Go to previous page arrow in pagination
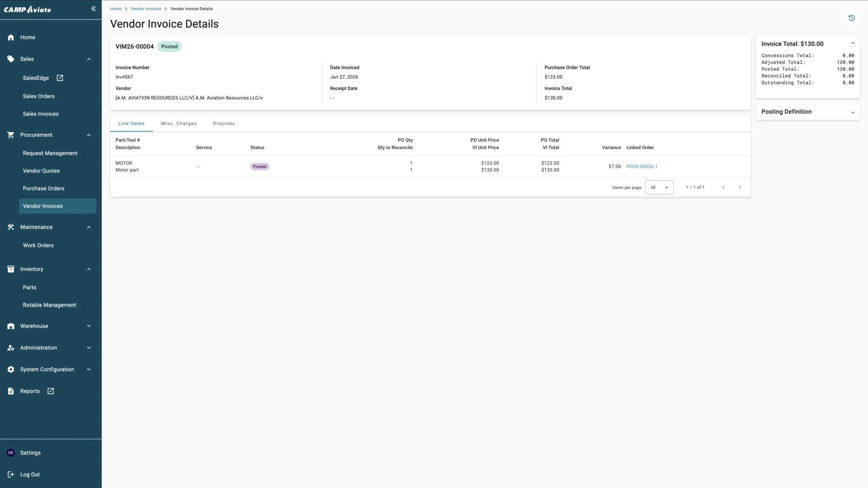868x488 pixels. coord(723,187)
